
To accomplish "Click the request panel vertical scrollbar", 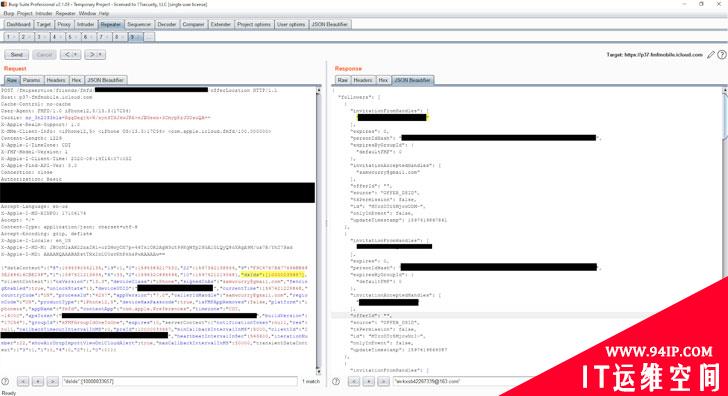I will coord(318,230).
